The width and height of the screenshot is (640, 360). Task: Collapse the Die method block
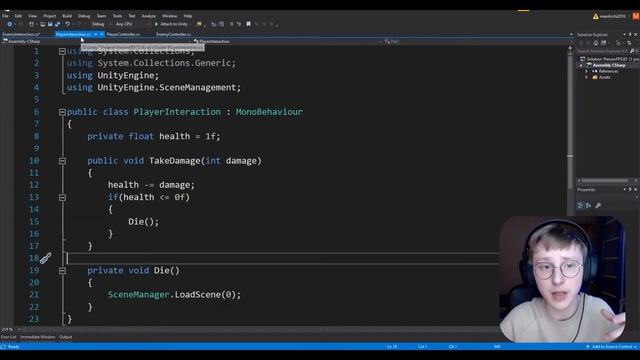point(62,271)
